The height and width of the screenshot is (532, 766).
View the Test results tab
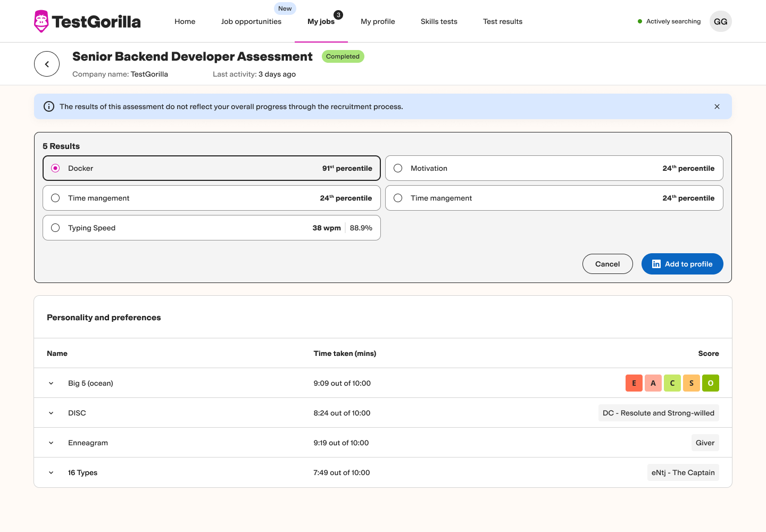pos(503,21)
